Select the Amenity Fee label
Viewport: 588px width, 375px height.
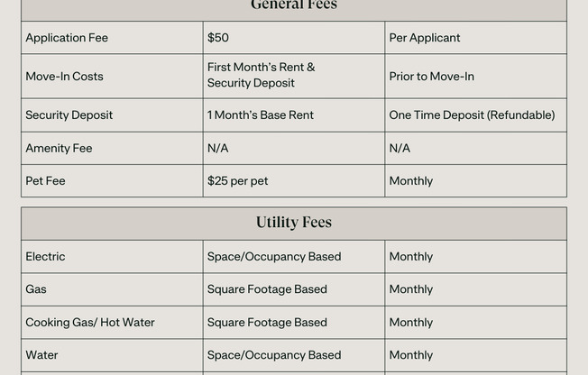[x=59, y=149]
